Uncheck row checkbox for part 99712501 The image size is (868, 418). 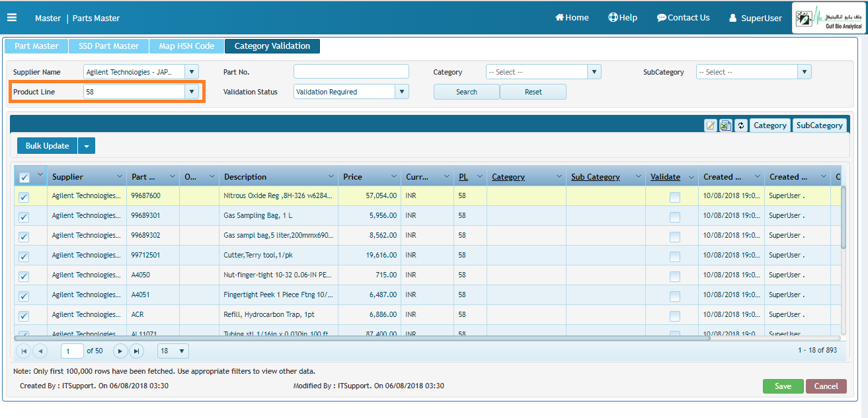coord(24,257)
